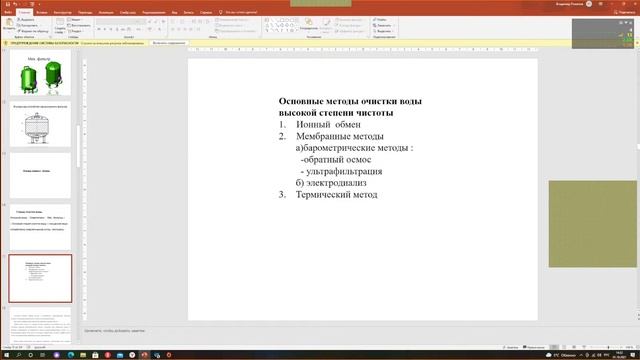Click Включить содержимое in security warning

point(169,43)
